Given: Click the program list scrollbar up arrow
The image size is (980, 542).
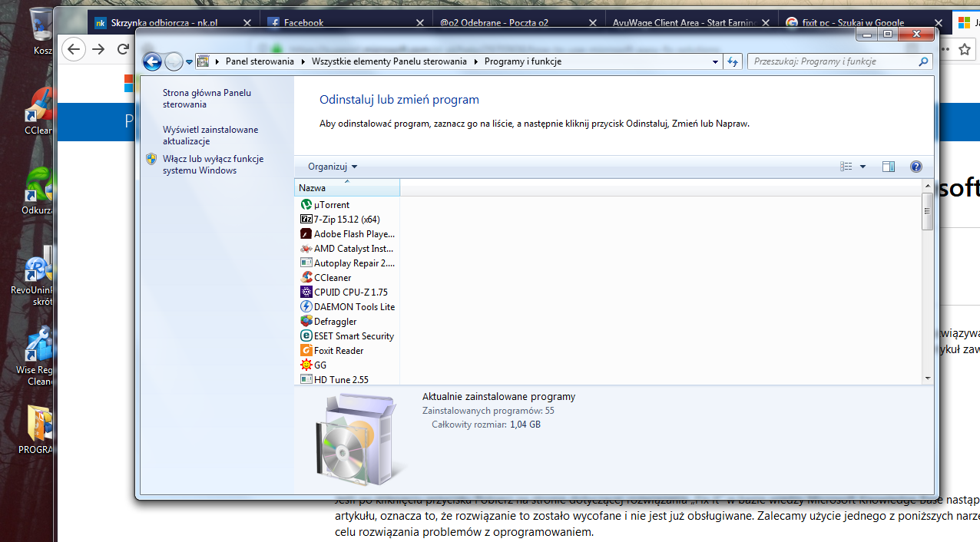Looking at the screenshot, I should pyautogui.click(x=928, y=187).
